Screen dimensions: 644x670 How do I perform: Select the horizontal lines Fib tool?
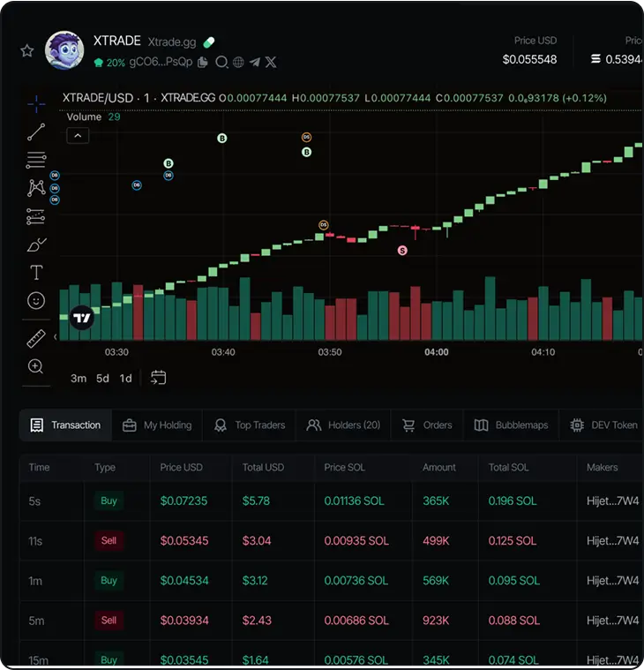click(36, 161)
